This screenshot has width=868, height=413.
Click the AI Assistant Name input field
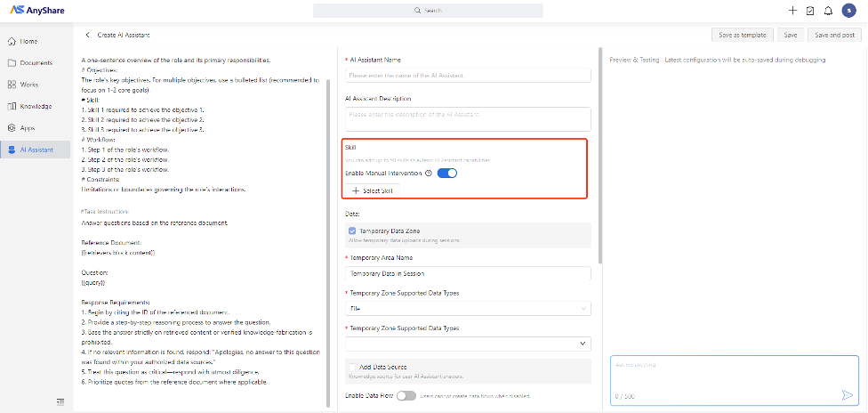tap(467, 76)
